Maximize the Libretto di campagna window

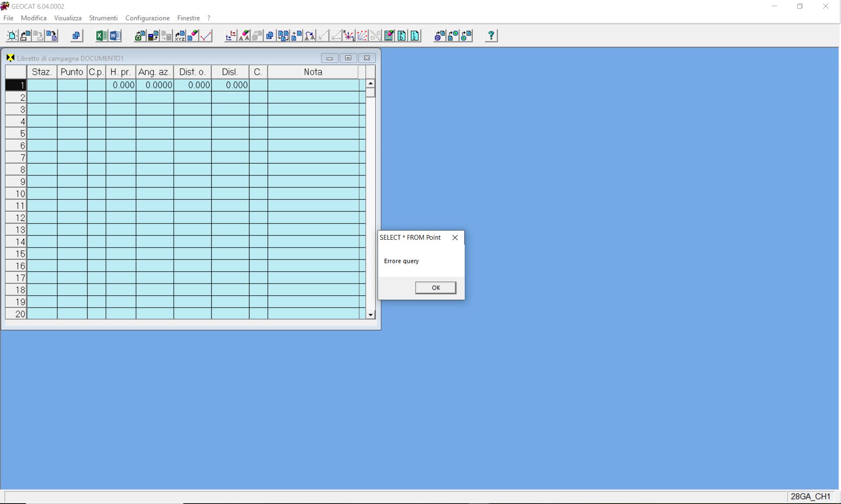tap(348, 58)
